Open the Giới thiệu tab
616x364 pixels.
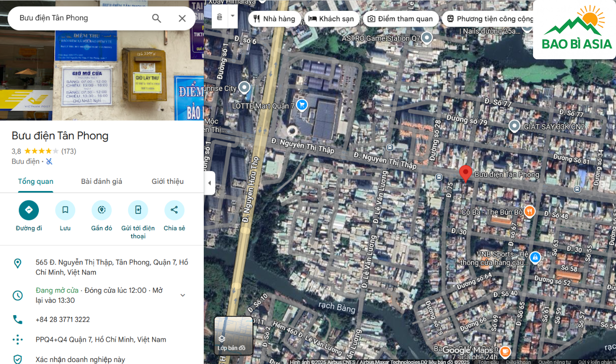pyautogui.click(x=167, y=182)
